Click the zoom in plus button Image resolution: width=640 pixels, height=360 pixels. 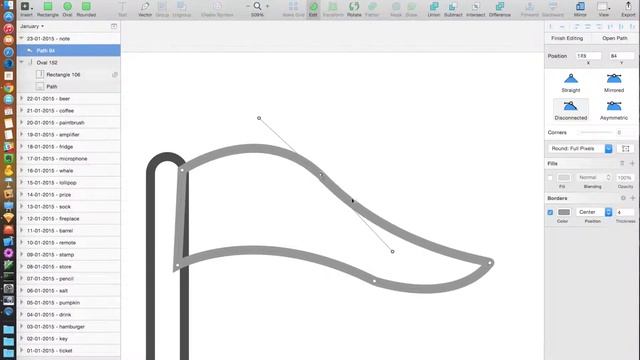(267, 6)
